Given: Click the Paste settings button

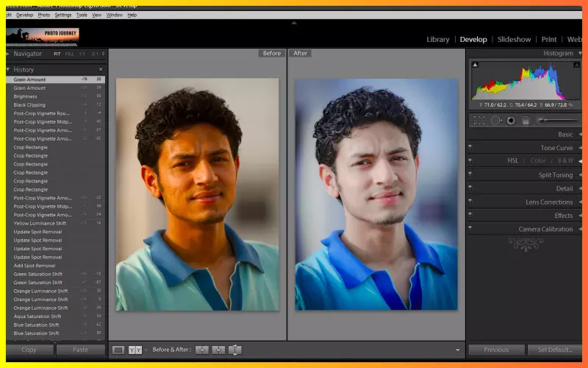Looking at the screenshot, I should coord(81,350).
